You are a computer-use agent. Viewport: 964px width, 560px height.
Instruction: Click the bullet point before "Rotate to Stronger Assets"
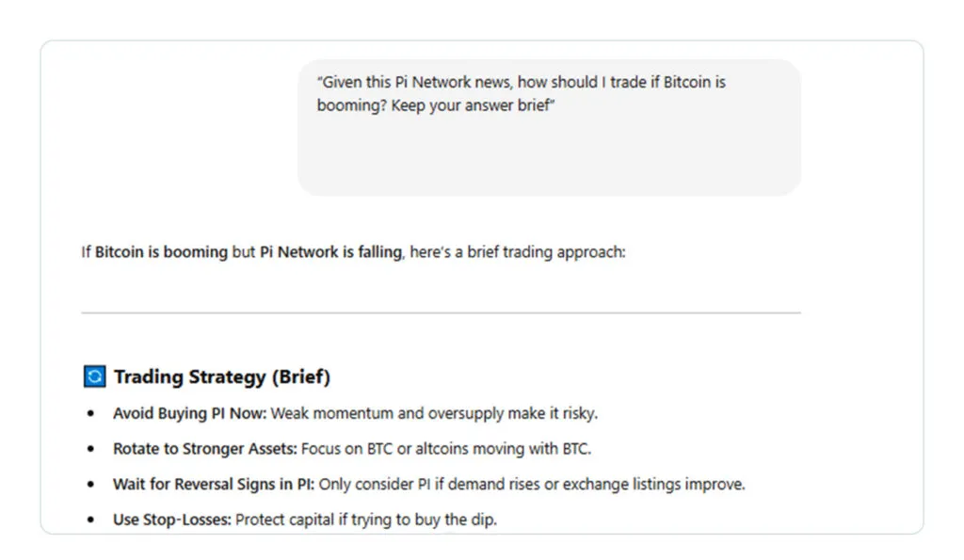point(90,449)
